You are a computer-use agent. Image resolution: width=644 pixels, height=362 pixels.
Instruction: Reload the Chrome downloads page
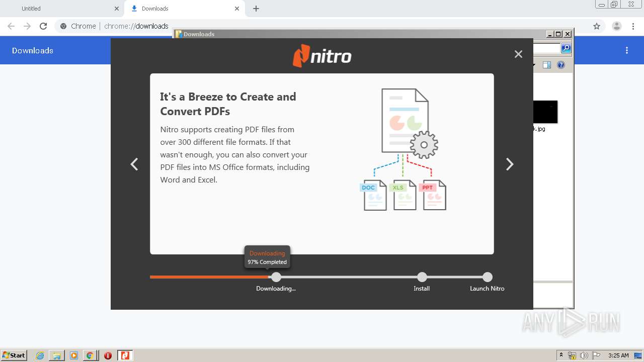coord(43,26)
